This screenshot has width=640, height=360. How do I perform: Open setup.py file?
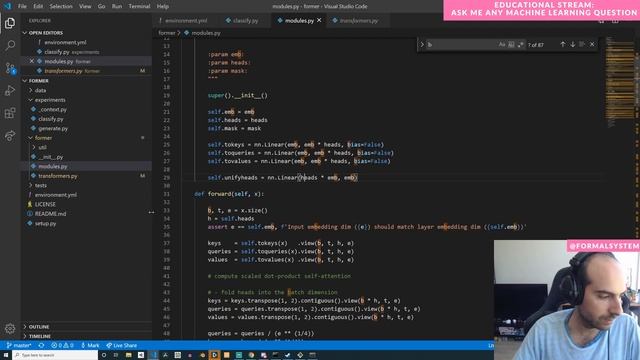[x=45, y=223]
